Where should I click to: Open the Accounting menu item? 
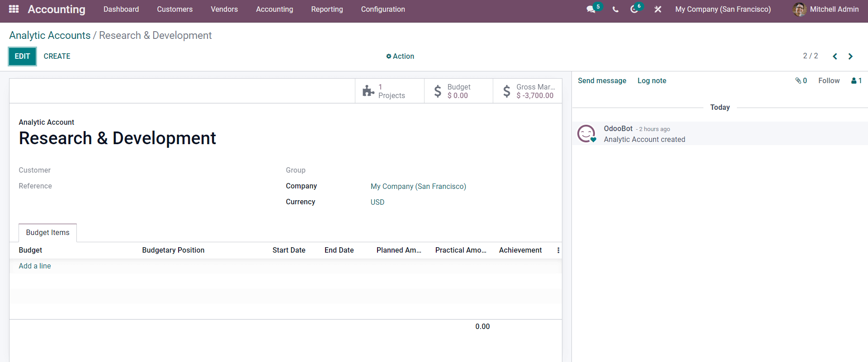click(x=274, y=9)
